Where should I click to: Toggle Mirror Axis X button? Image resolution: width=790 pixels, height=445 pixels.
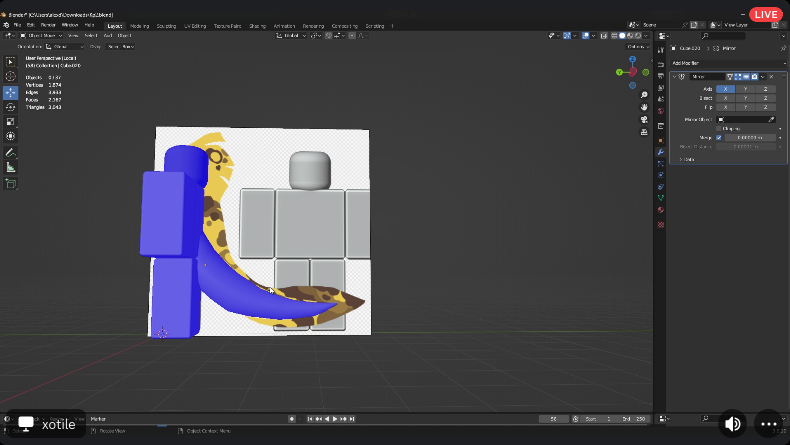click(726, 89)
